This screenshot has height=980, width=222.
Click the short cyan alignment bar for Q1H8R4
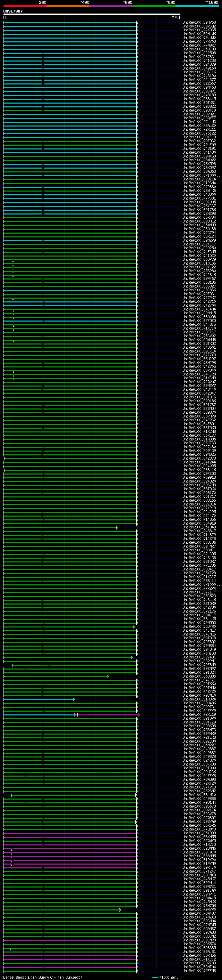click(x=39, y=699)
